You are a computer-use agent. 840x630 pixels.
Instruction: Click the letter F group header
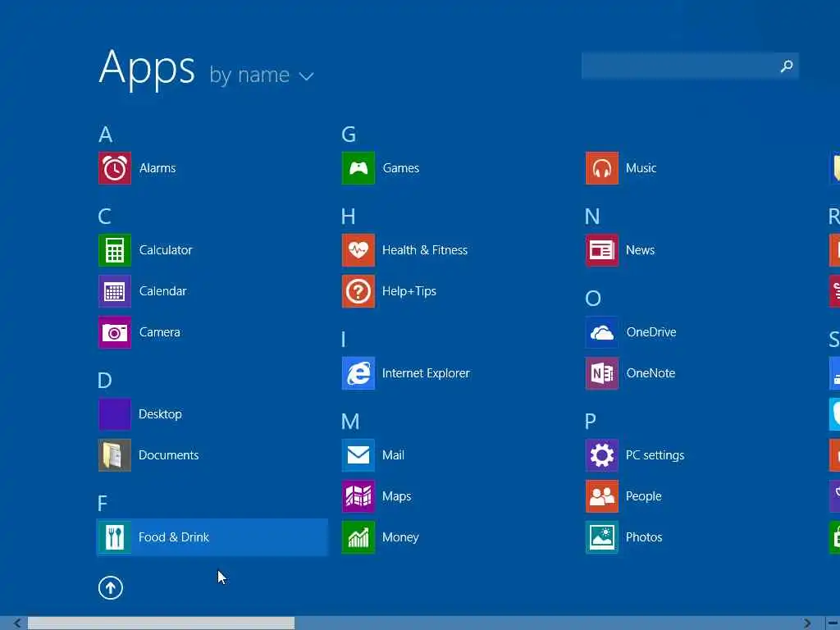tap(103, 504)
